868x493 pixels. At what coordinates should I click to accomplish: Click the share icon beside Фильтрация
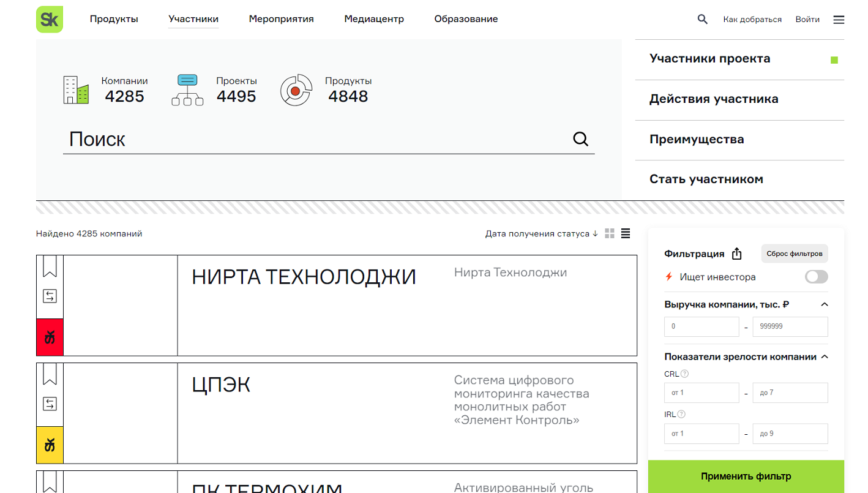[737, 254]
